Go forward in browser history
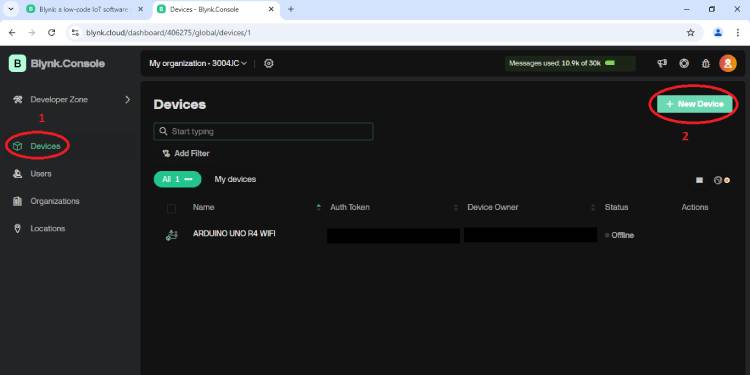Image resolution: width=750 pixels, height=375 pixels. (x=32, y=33)
